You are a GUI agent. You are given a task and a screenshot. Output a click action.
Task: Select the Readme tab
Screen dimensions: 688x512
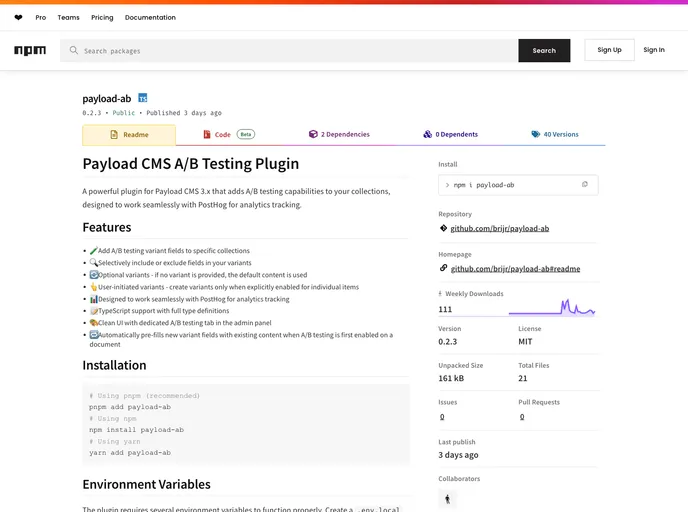coord(129,135)
